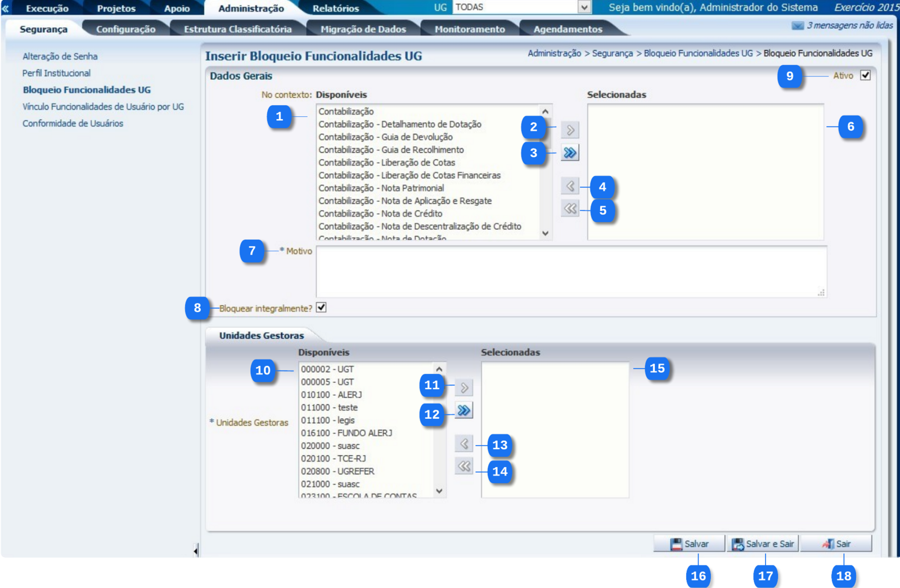This screenshot has width=900, height=588.
Task: Move one Unidade Gestora to Selecionadas
Action: pos(464,387)
